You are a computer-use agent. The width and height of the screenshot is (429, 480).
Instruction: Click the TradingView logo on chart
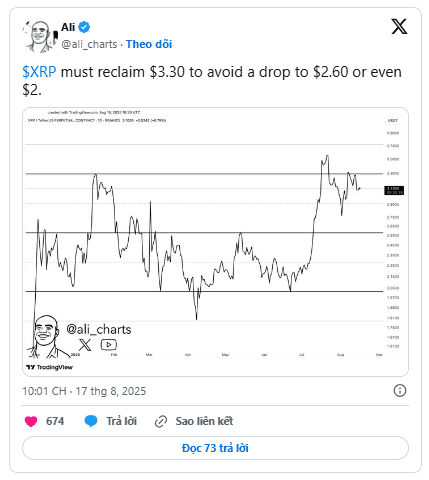coord(49,367)
